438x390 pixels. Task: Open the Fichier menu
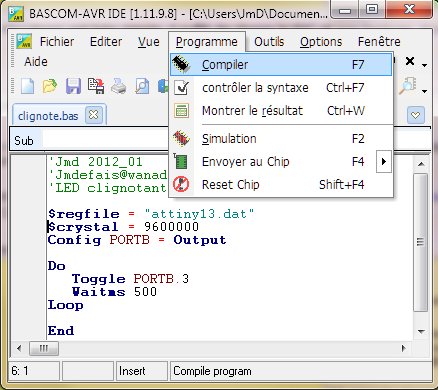pyautogui.click(x=57, y=42)
